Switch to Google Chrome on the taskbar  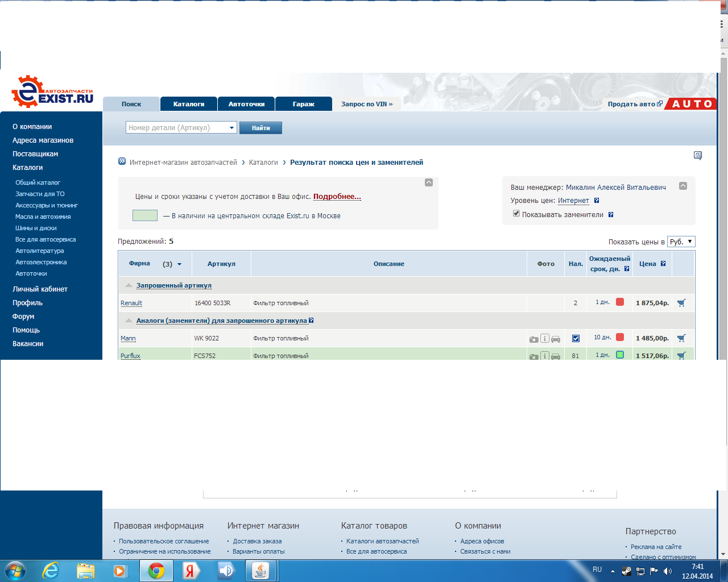156,571
